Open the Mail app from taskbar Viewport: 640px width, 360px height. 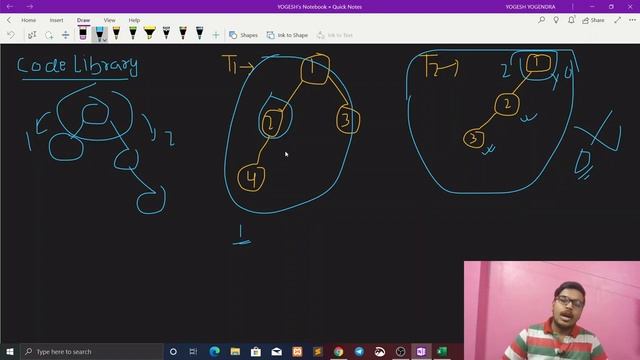pos(277,351)
